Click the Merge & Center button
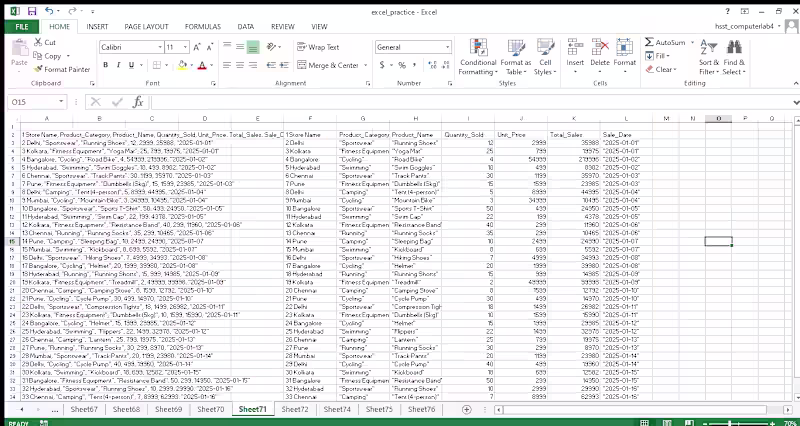Image resolution: width=800 pixels, height=426 pixels. [328, 65]
